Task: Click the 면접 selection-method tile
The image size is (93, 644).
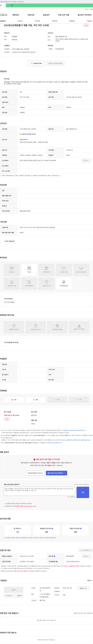Action: click(x=36, y=400)
